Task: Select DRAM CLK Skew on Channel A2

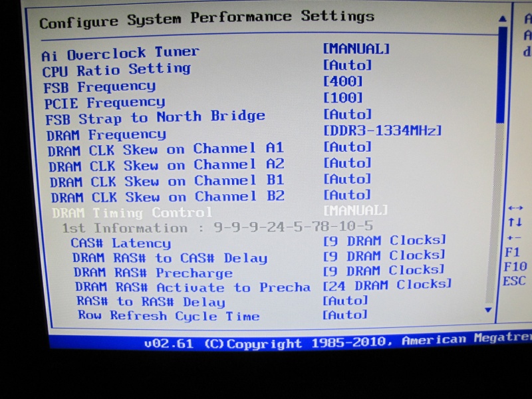Action: click(166, 165)
